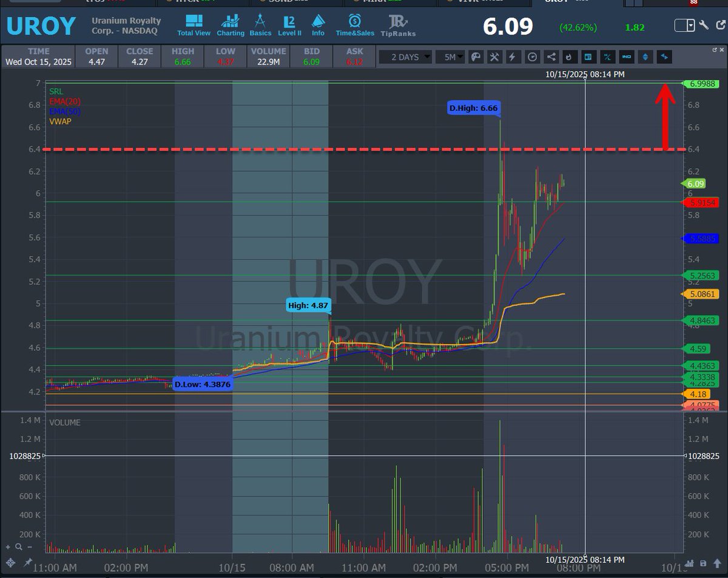Open the Total View panel
This screenshot has width=728, height=578.
[194, 25]
